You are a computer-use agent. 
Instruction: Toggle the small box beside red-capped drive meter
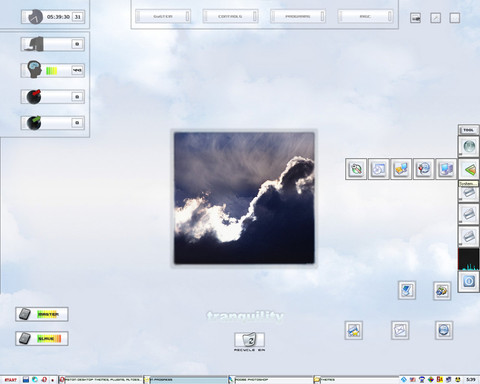(x=77, y=97)
